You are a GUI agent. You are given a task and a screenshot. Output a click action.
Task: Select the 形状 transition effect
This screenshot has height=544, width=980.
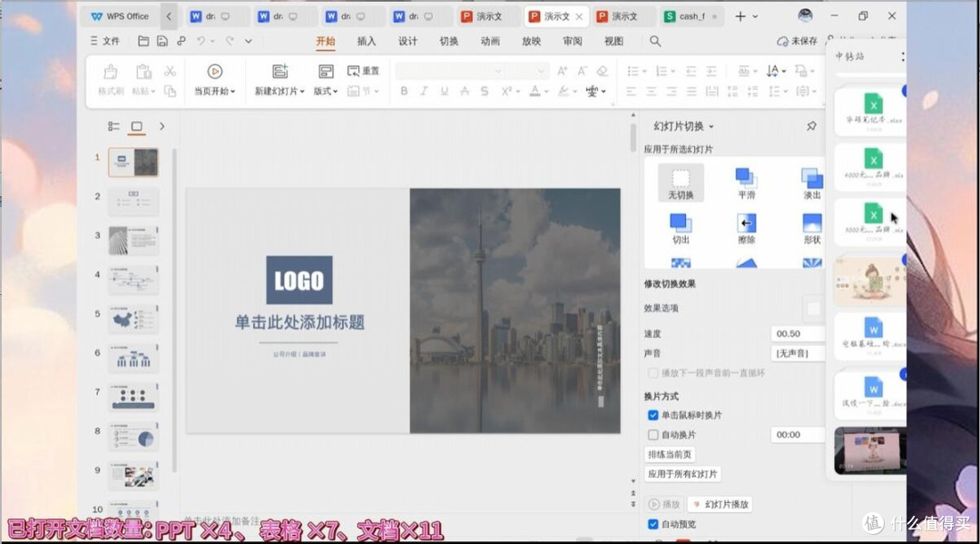click(x=812, y=228)
